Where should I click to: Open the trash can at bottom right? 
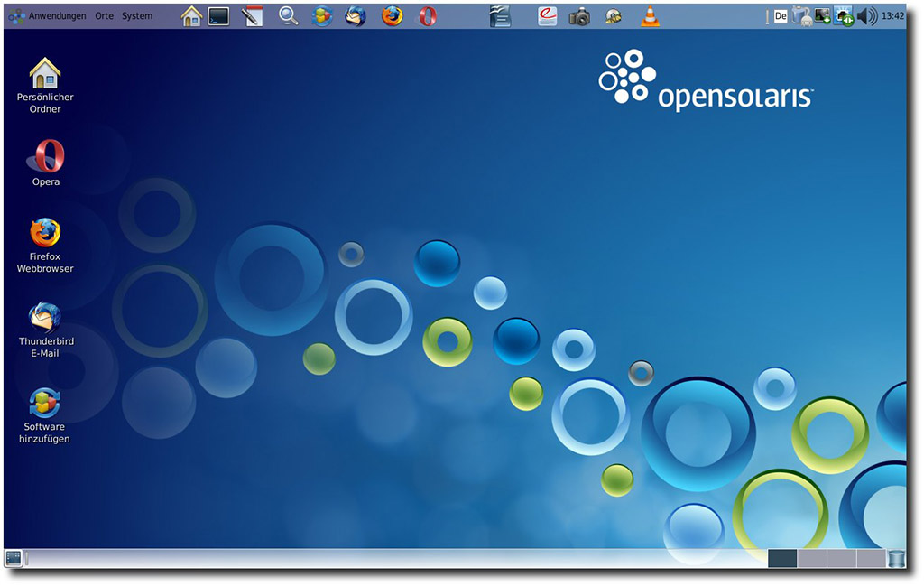pyautogui.click(x=896, y=558)
